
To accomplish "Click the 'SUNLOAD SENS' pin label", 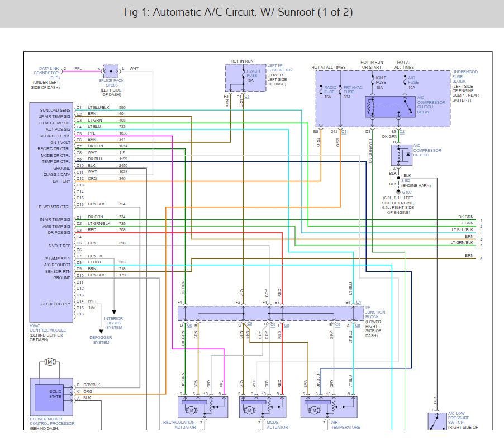I will point(55,110).
